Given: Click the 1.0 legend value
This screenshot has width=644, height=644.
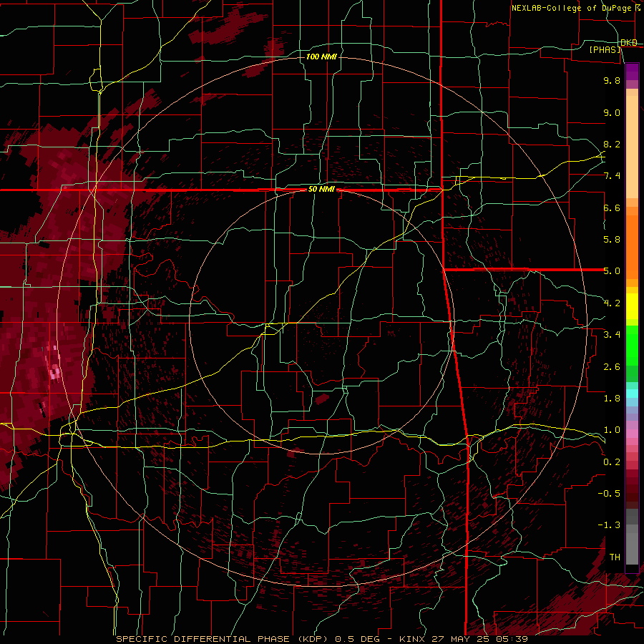Looking at the screenshot, I should click(612, 430).
